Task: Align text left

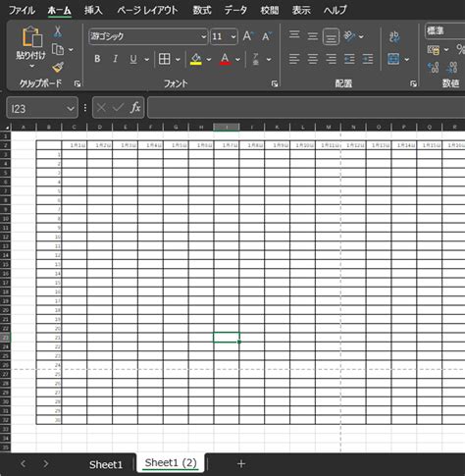Action: 294,59
